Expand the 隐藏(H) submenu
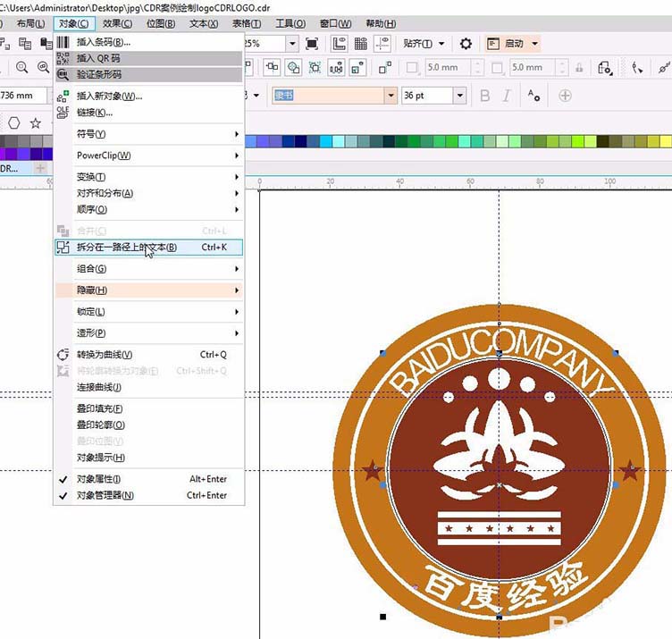 pyautogui.click(x=148, y=290)
